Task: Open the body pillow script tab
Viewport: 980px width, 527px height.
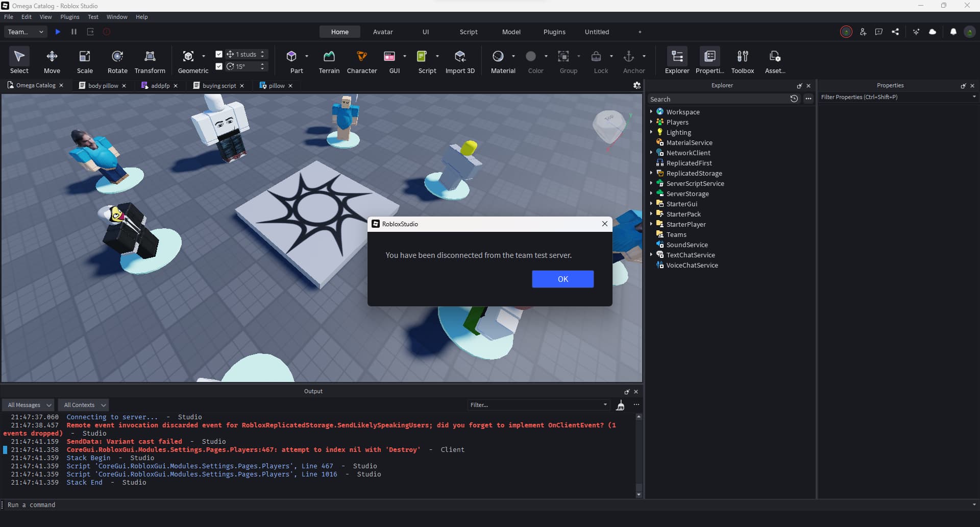Action: coord(103,86)
